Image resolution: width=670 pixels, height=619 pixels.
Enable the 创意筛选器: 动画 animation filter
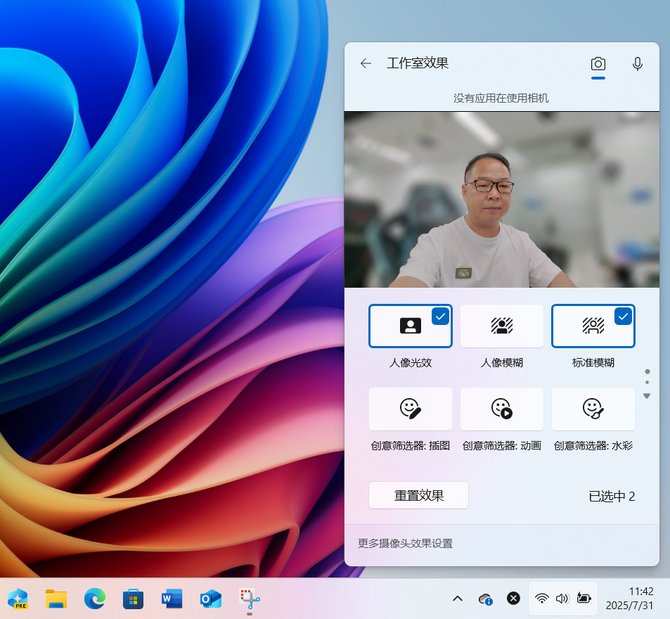pyautogui.click(x=501, y=409)
